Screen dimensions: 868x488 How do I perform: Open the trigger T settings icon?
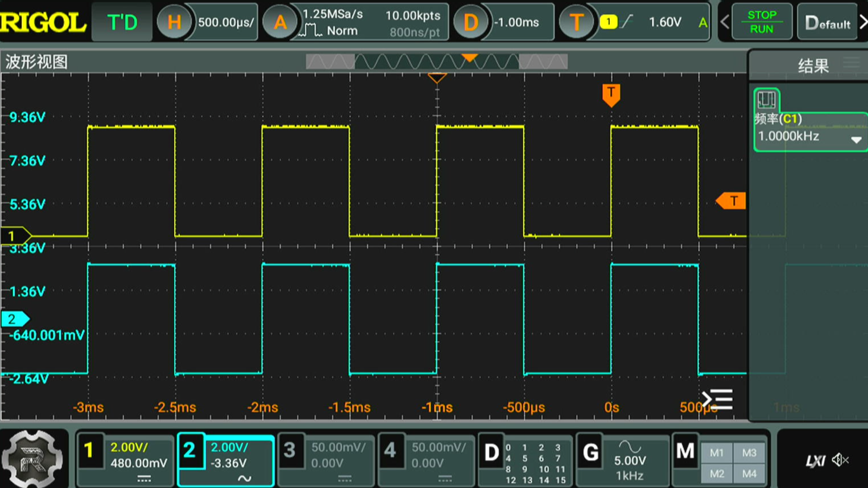pyautogui.click(x=576, y=22)
